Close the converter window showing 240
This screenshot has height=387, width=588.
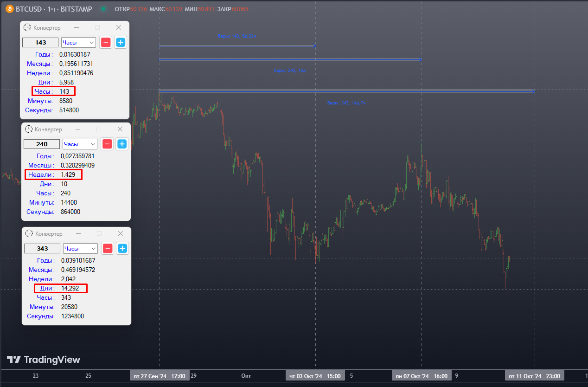pos(120,129)
